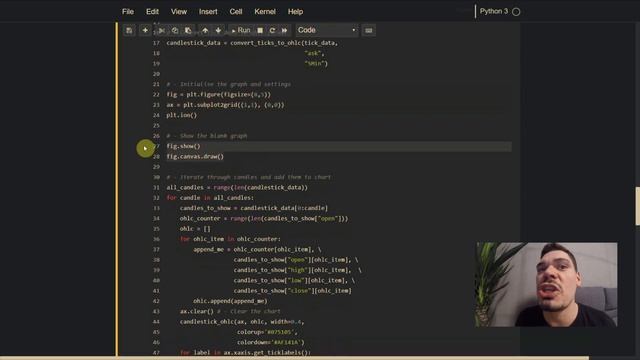Open the Edit menu

152,12
